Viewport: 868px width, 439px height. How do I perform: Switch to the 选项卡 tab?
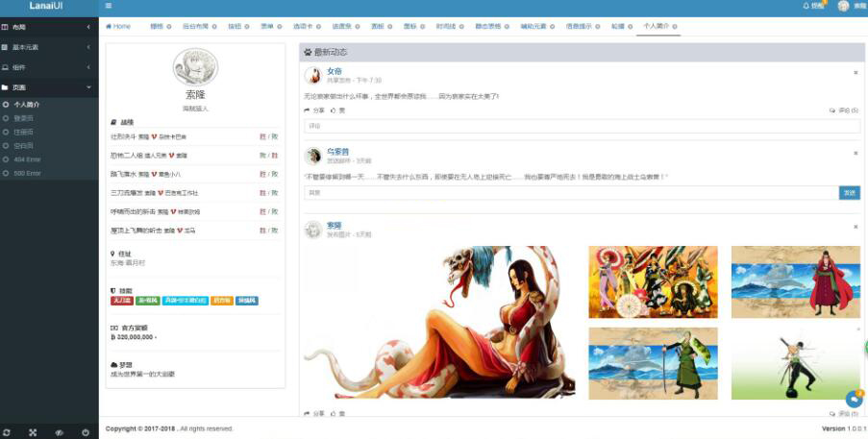tap(303, 27)
